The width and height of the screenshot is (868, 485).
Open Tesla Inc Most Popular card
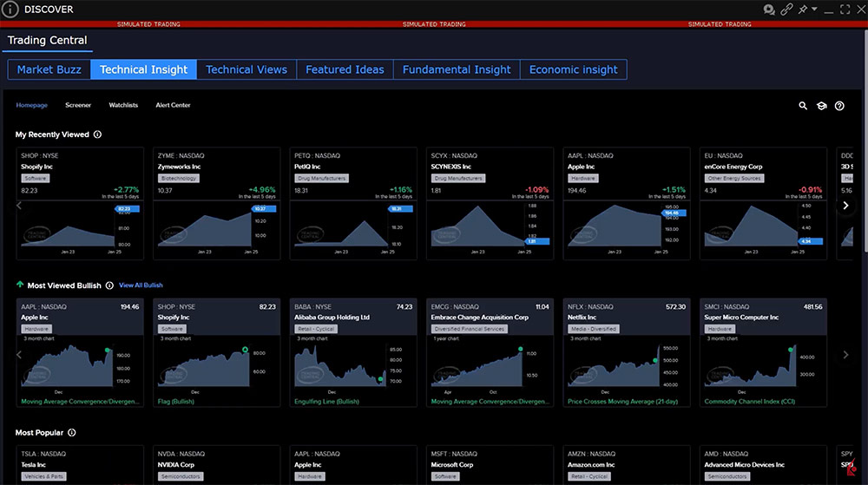pos(80,465)
